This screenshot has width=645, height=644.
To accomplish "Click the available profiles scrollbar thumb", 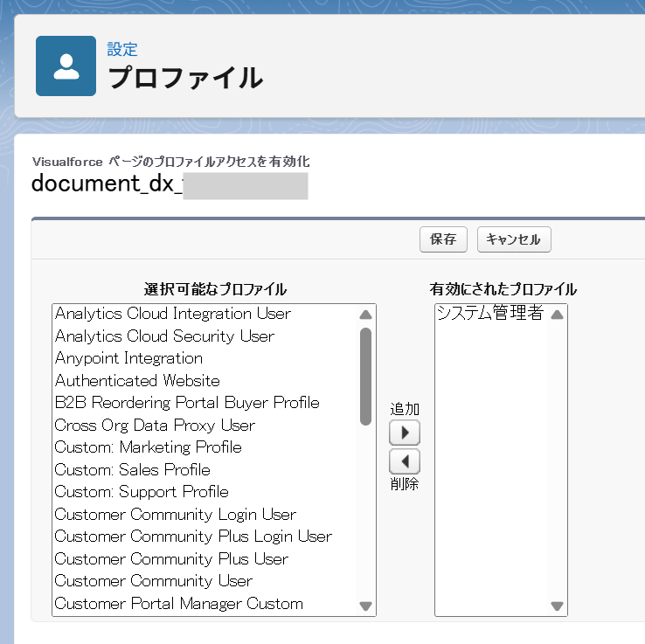I will point(365,377).
